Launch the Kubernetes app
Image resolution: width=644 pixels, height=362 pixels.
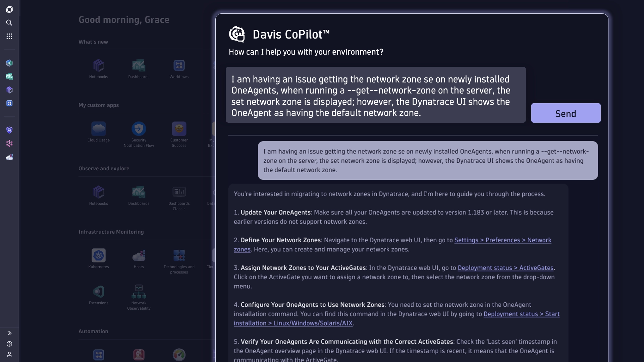click(99, 259)
